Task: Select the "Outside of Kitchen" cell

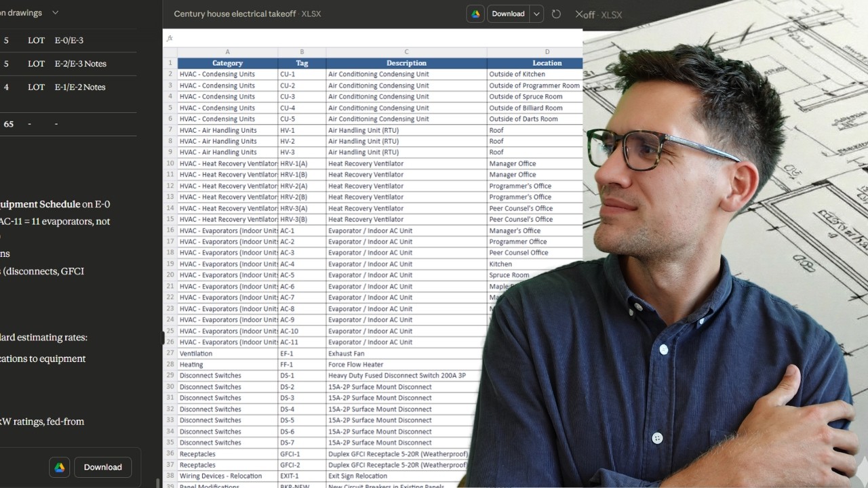Action: pyautogui.click(x=534, y=75)
